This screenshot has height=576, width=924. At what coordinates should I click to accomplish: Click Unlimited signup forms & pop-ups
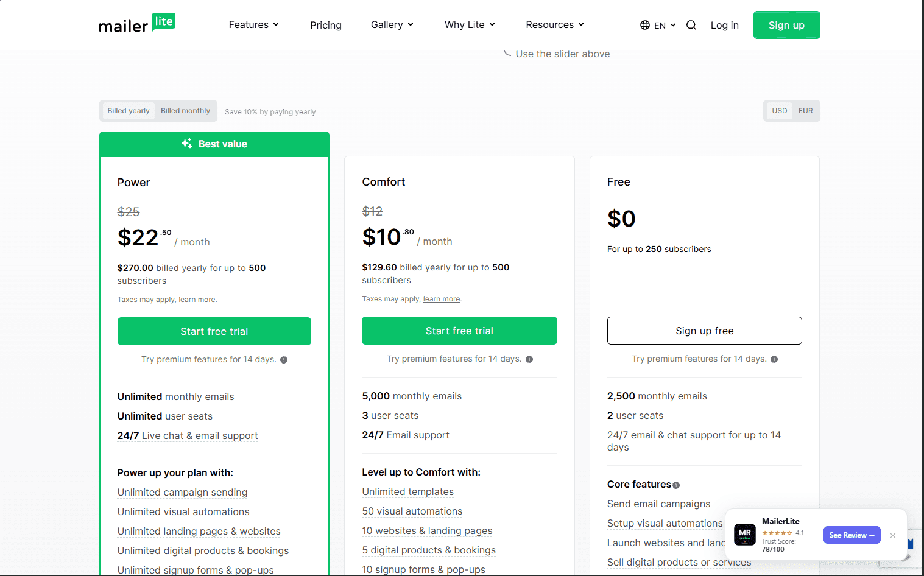[x=196, y=570]
